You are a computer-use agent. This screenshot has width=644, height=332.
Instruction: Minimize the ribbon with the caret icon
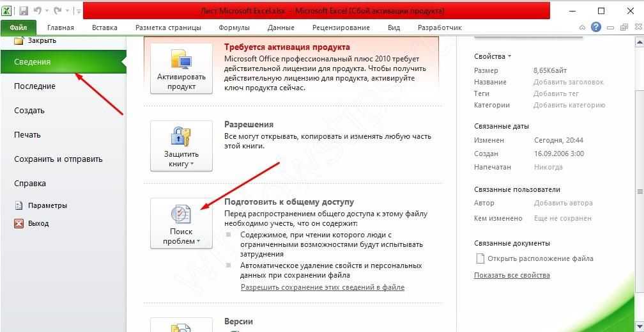(x=582, y=28)
